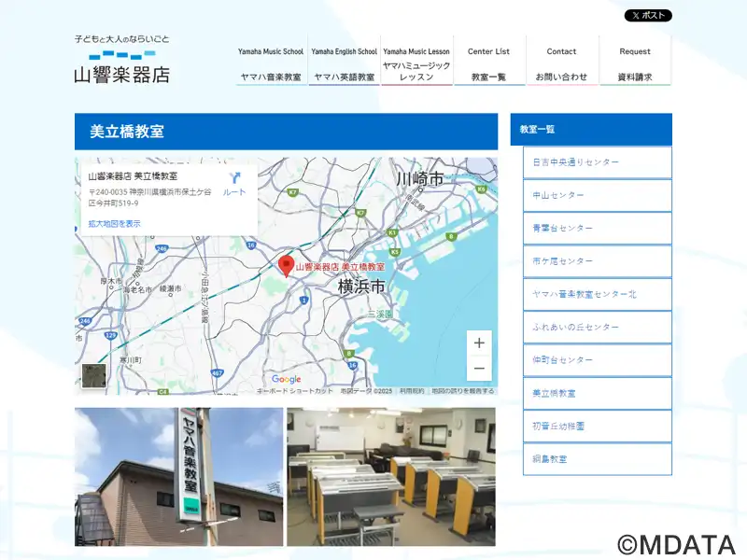The image size is (747, 560).
Task: Click the 山響楽器店 美立橋教室 map card title
Action: 133,176
